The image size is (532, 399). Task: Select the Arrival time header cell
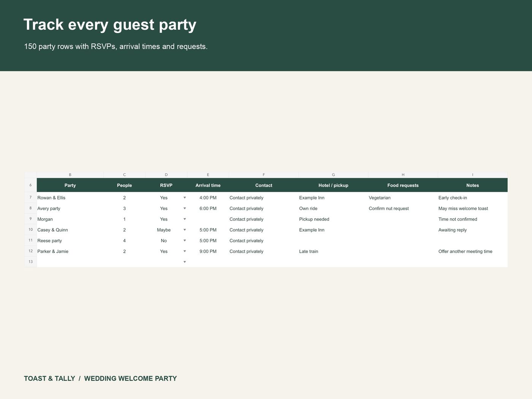pyautogui.click(x=208, y=185)
